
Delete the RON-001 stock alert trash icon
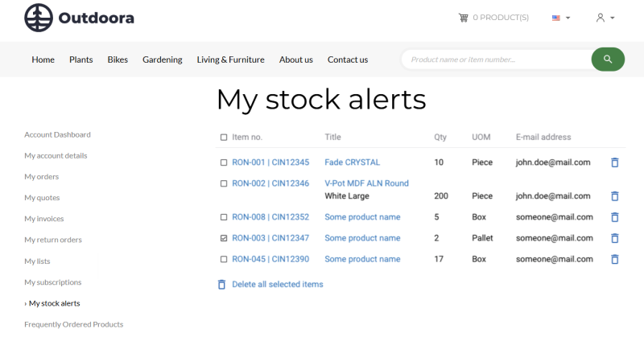pyautogui.click(x=614, y=162)
